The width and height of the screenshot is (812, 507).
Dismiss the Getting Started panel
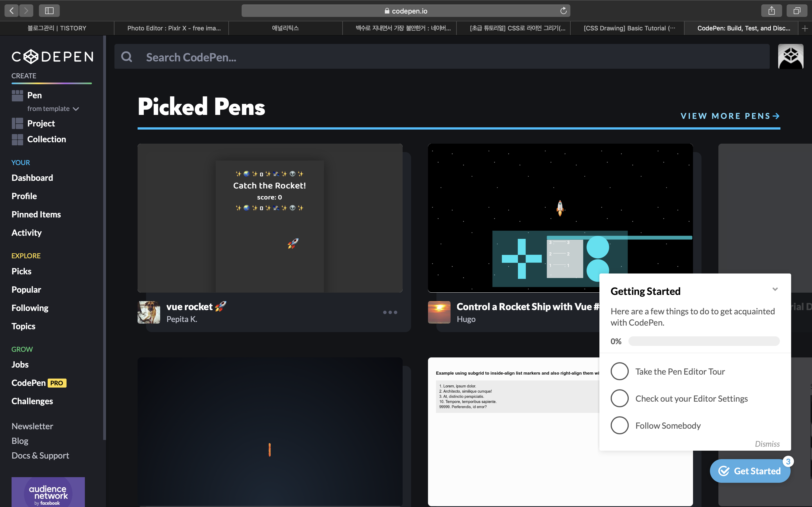(x=767, y=444)
